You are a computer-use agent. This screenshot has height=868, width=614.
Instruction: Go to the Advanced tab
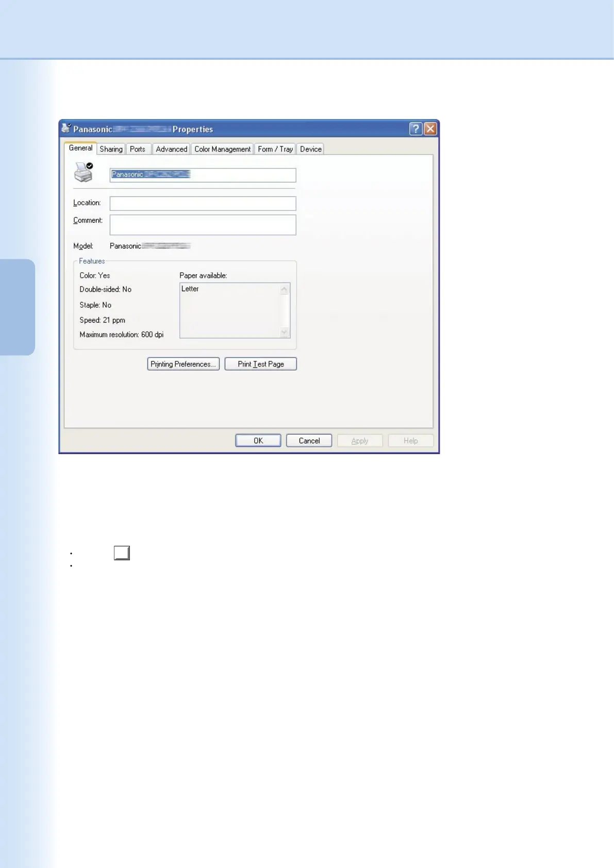171,149
